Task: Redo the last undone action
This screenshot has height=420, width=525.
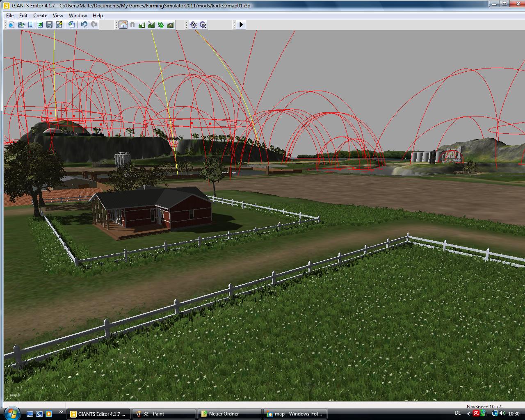Action: [x=94, y=25]
